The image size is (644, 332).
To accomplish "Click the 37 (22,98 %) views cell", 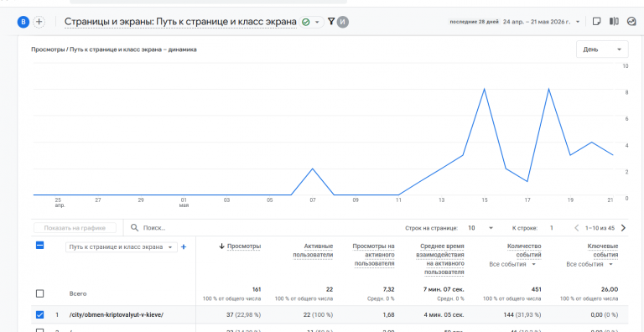I will click(243, 314).
